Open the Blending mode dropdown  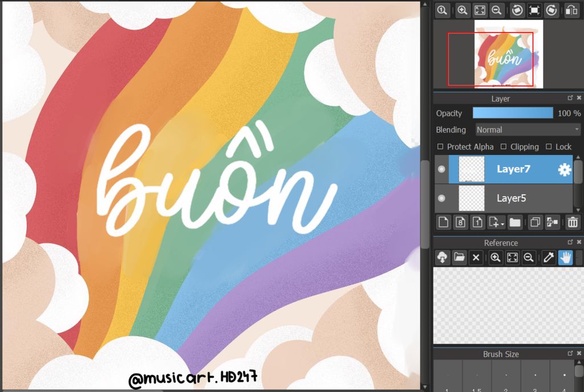[528, 130]
